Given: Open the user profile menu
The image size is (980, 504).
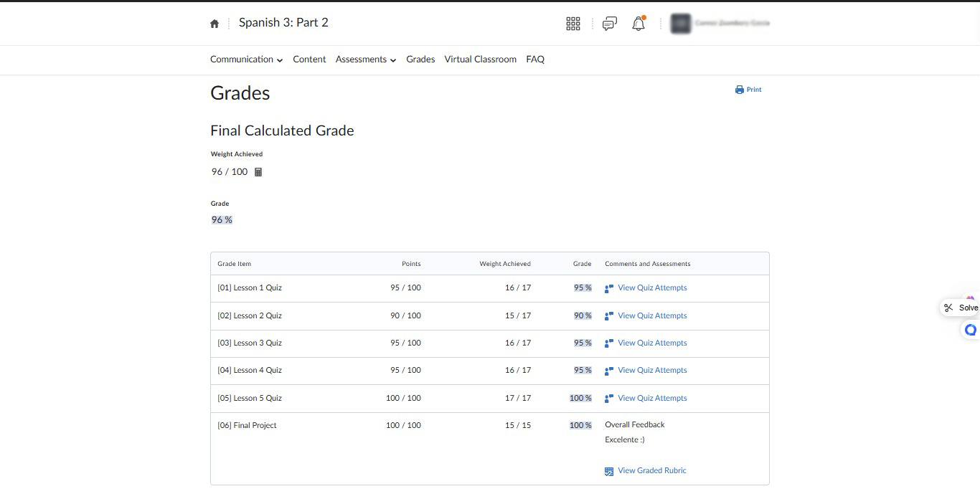Looking at the screenshot, I should (x=720, y=24).
